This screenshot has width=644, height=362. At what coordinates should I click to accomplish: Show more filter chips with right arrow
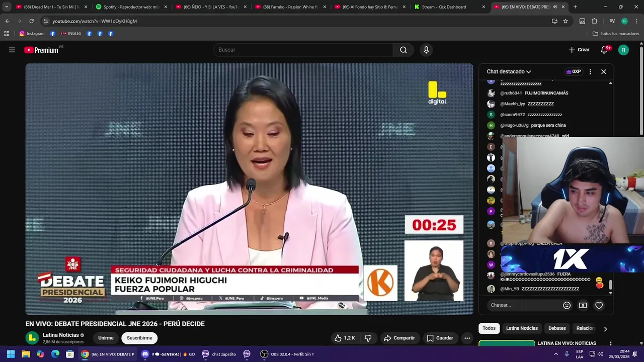coord(605,329)
